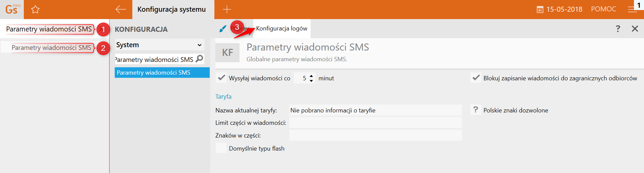This screenshot has height=173, width=644.
Task: Click the magnifier search icon
Action: [199, 59]
